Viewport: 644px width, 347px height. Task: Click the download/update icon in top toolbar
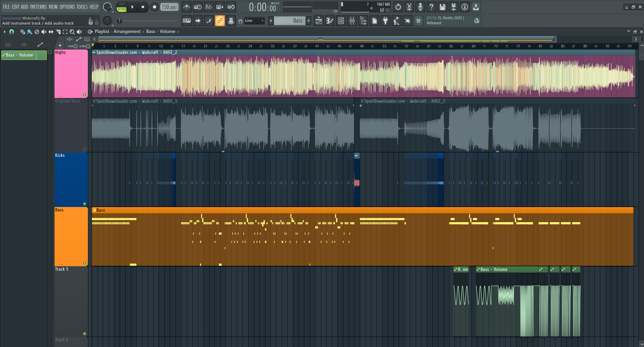476,7
